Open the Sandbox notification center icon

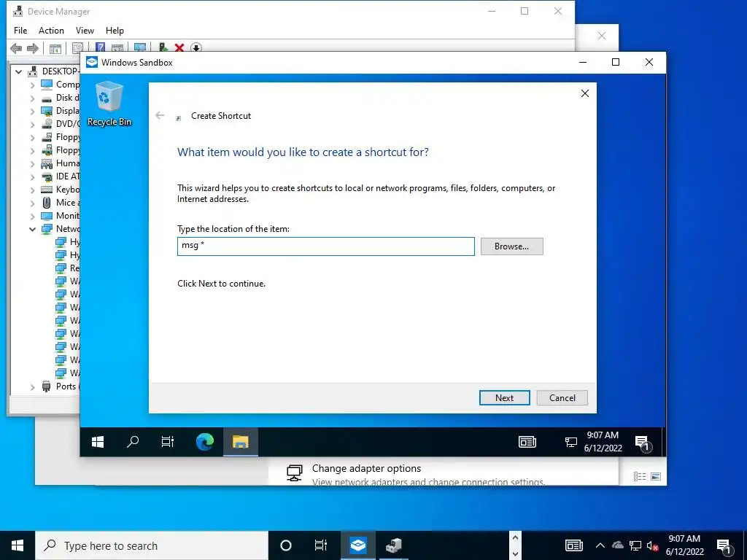click(x=643, y=443)
